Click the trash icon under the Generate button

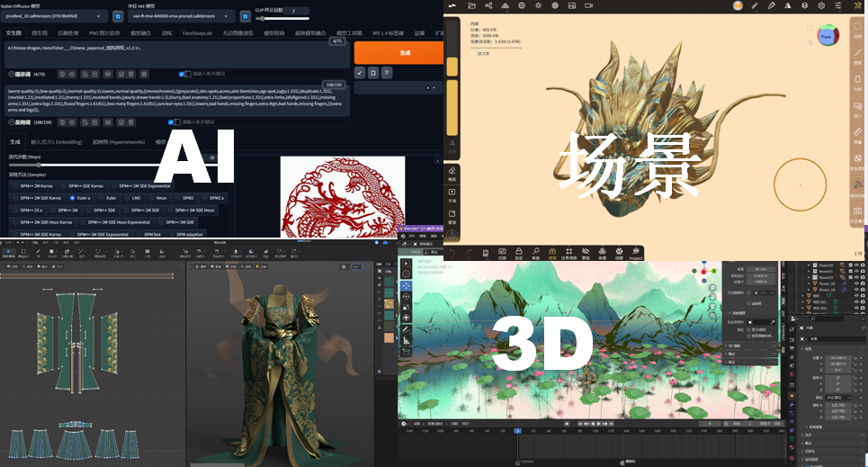coord(386,73)
